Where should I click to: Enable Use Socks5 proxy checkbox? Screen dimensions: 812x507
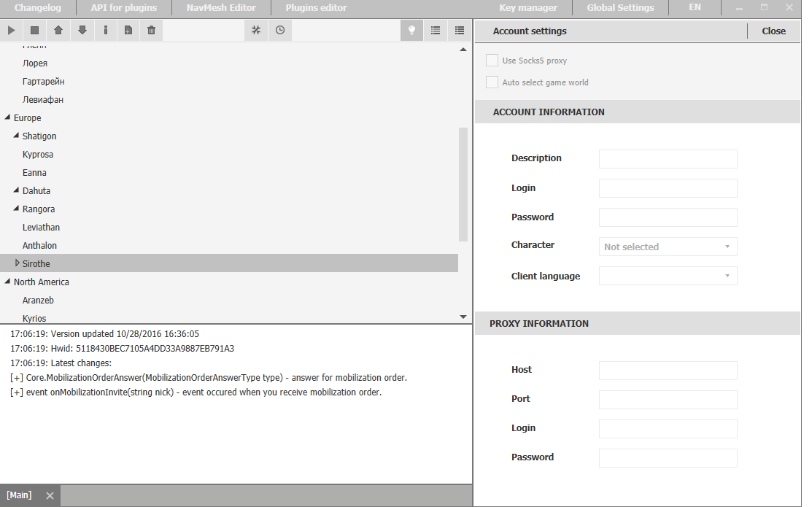pyautogui.click(x=492, y=60)
